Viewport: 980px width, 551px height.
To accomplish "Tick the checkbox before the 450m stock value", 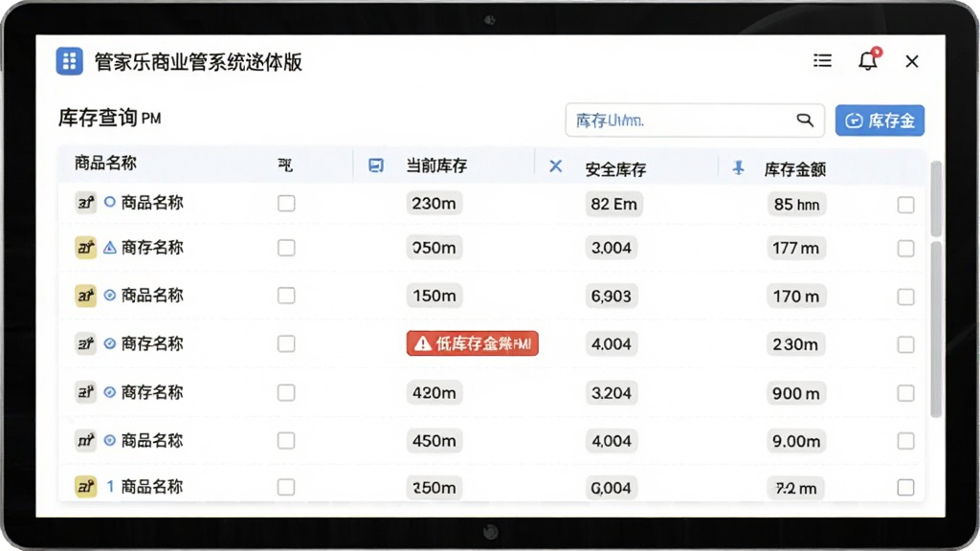I will point(286,441).
